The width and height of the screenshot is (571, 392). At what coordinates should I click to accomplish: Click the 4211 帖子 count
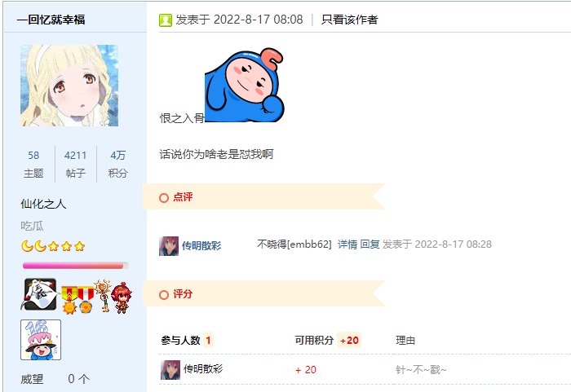coord(75,164)
